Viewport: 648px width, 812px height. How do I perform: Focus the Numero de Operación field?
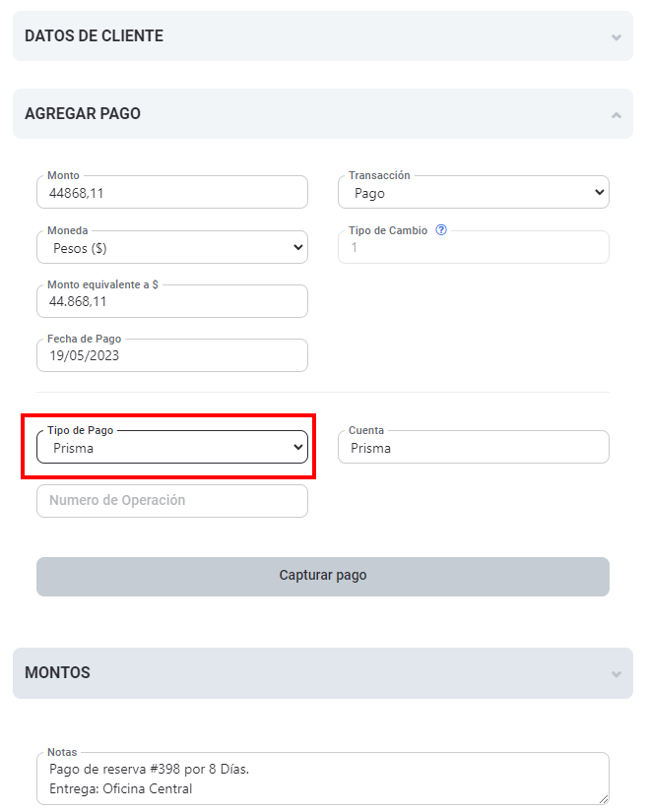tap(172, 501)
